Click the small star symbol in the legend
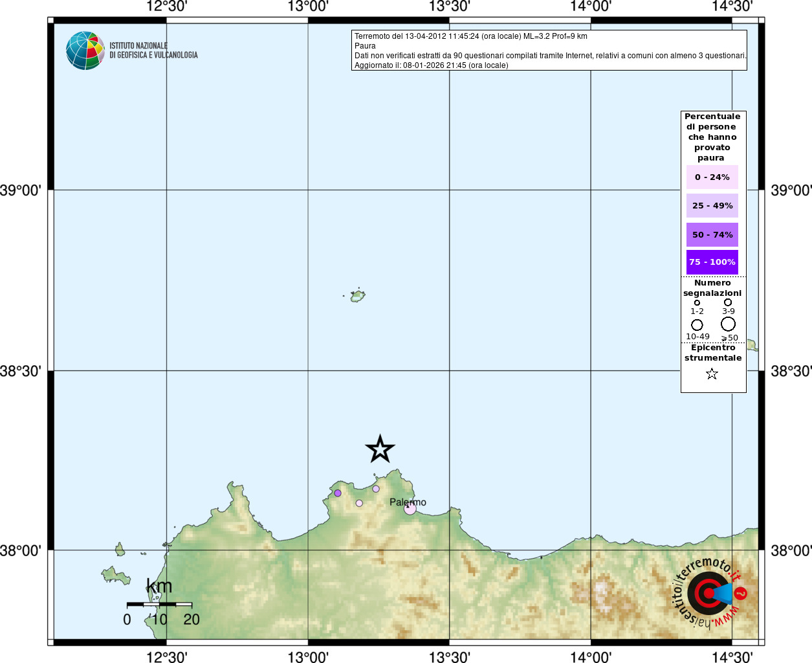 [712, 374]
